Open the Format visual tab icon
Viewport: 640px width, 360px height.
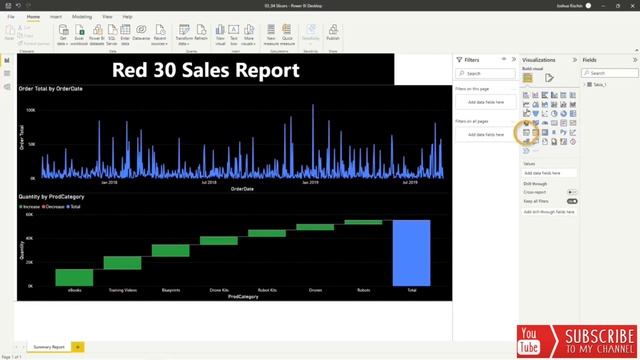pos(549,78)
